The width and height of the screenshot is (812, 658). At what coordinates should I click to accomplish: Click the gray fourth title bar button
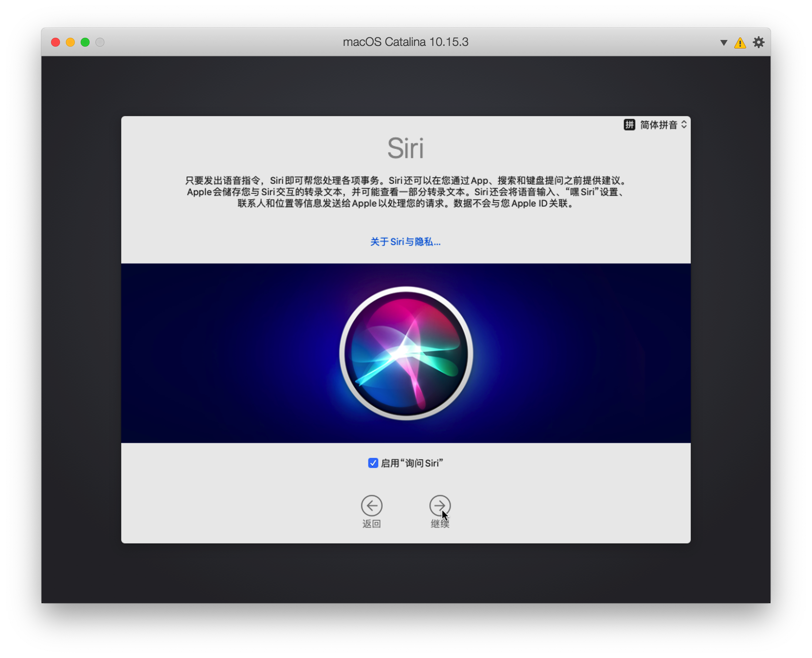(100, 42)
